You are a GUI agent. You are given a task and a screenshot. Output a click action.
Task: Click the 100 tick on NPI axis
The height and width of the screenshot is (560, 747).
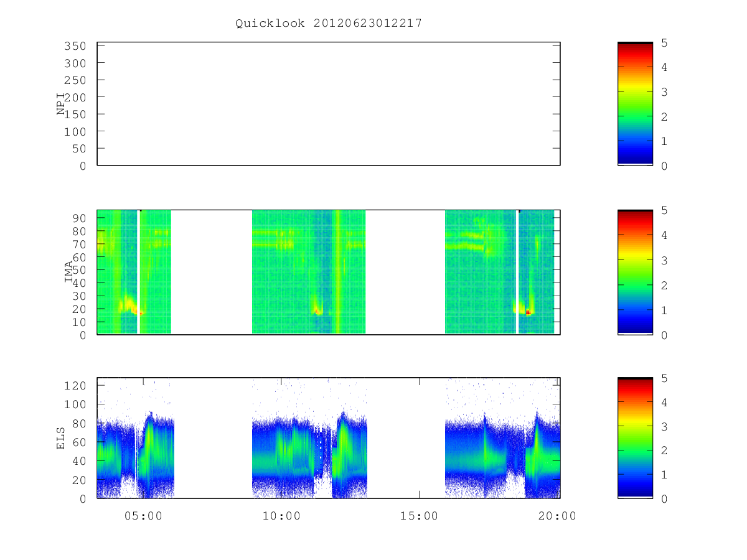76,132
